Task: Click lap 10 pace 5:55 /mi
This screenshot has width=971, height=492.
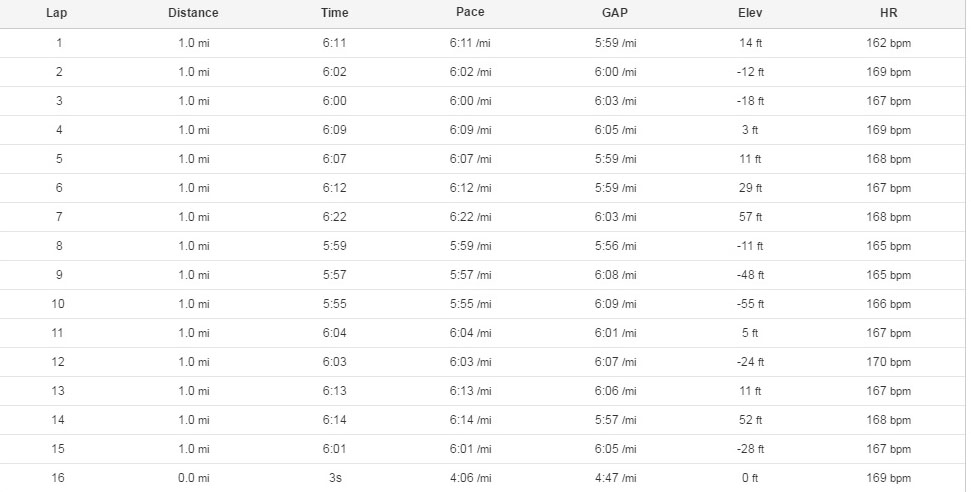Action: pos(471,304)
